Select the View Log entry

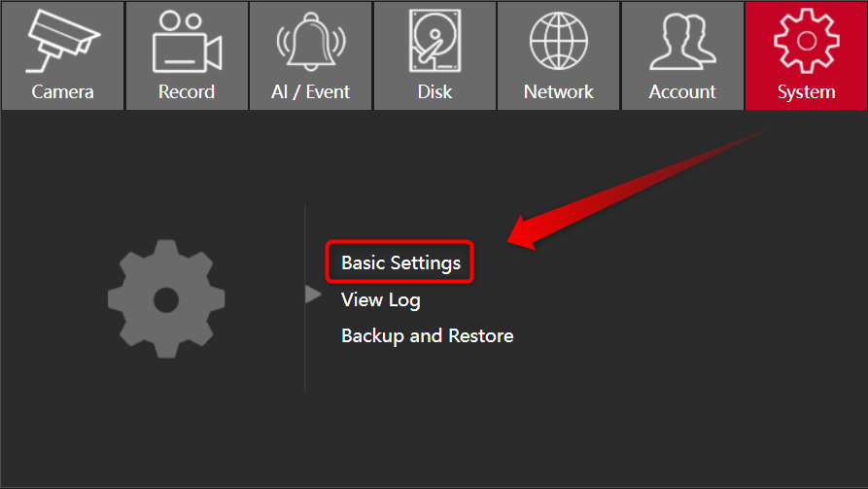[x=381, y=299]
